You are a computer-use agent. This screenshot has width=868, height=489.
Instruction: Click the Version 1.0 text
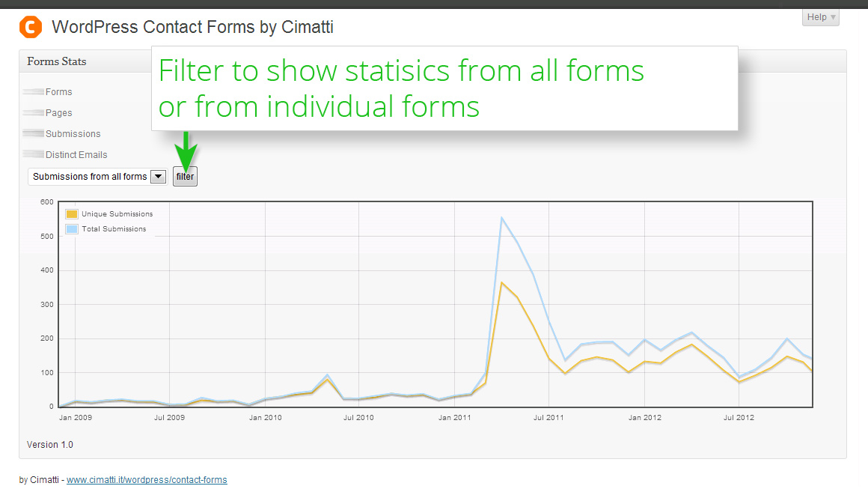50,445
